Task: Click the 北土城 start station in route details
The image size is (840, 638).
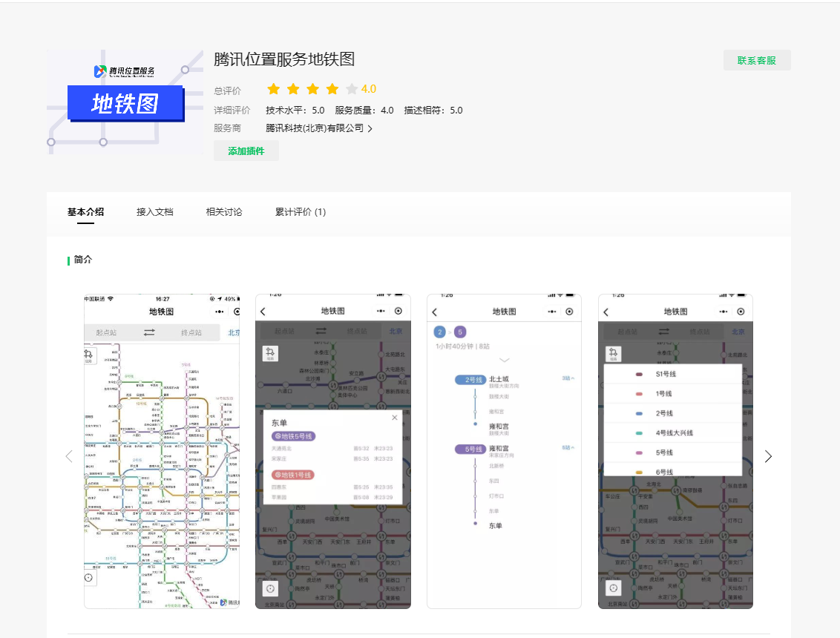Action: coord(499,379)
